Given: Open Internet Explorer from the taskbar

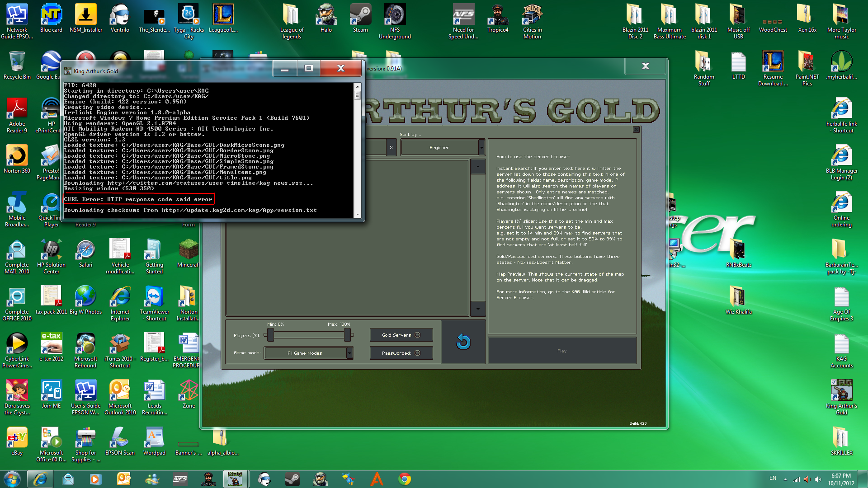Looking at the screenshot, I should [x=40, y=479].
